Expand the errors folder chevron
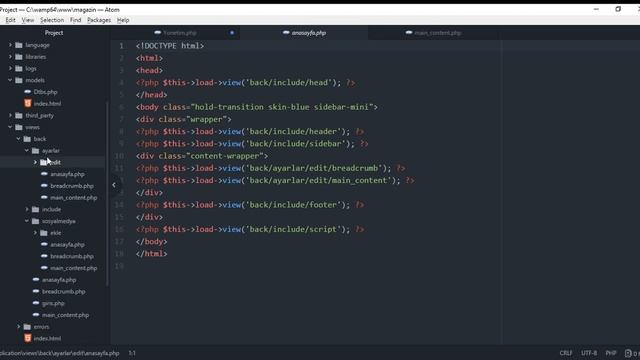 pyautogui.click(x=19, y=327)
